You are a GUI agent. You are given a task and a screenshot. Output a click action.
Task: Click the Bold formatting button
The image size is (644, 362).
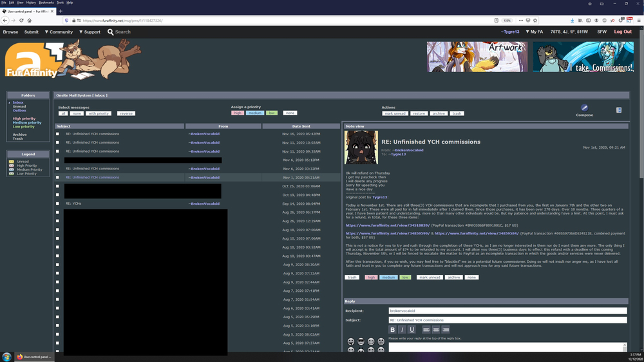[392, 330]
